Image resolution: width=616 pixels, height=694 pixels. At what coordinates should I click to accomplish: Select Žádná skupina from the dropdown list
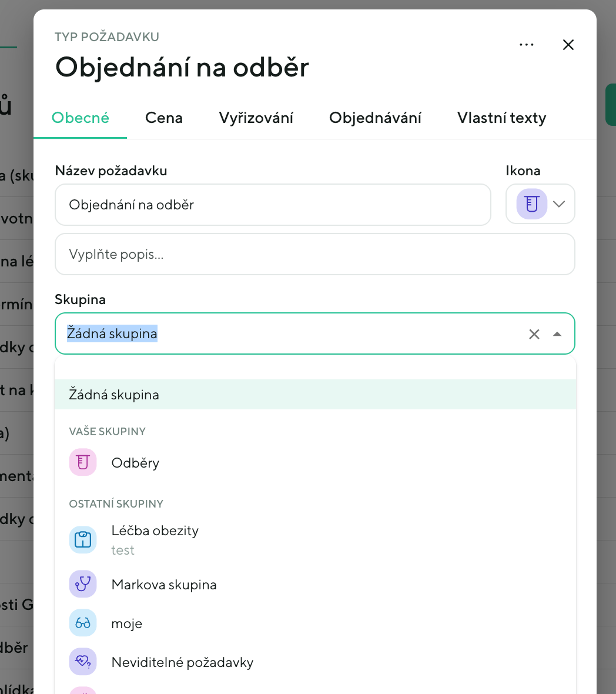coord(115,394)
